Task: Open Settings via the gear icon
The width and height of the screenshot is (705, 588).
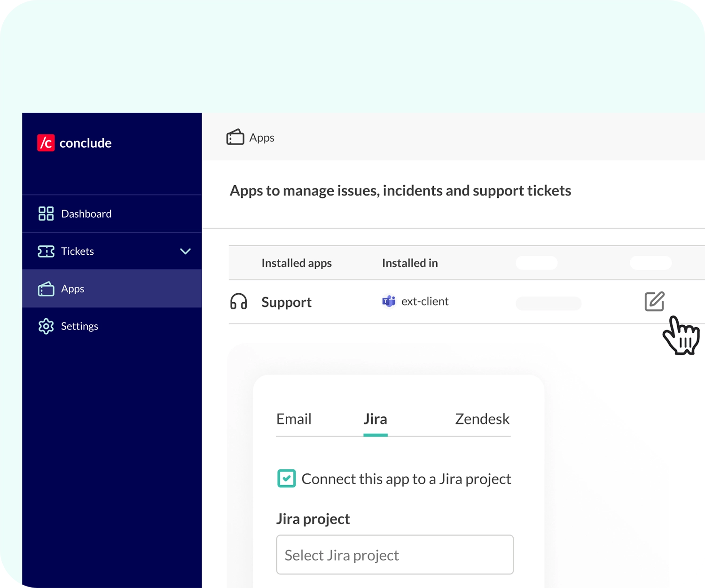Action: (x=46, y=326)
